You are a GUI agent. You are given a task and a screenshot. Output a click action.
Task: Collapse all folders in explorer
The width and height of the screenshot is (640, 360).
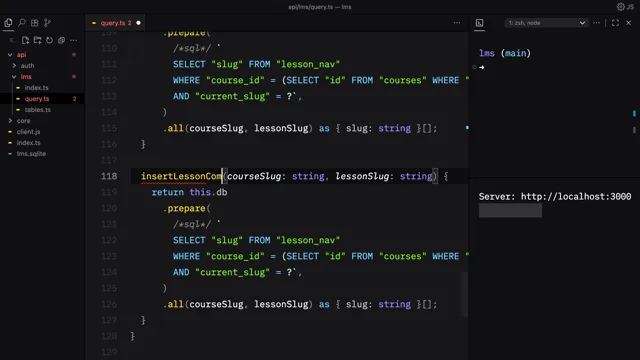click(x=61, y=40)
